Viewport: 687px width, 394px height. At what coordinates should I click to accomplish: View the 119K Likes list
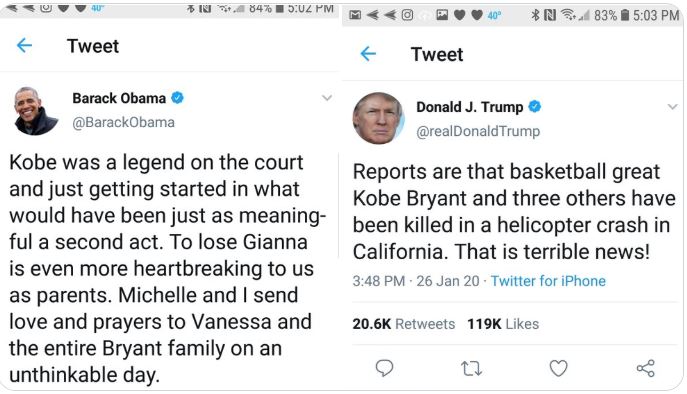tap(503, 324)
